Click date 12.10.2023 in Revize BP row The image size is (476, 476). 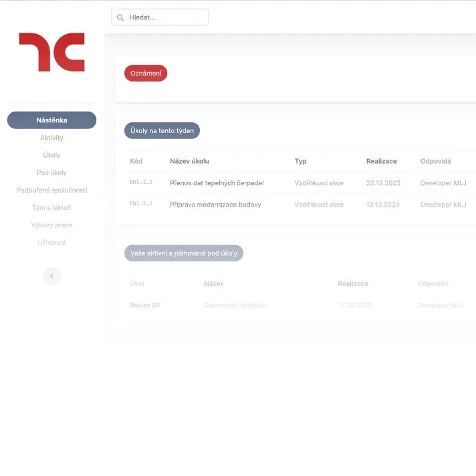[x=354, y=306]
